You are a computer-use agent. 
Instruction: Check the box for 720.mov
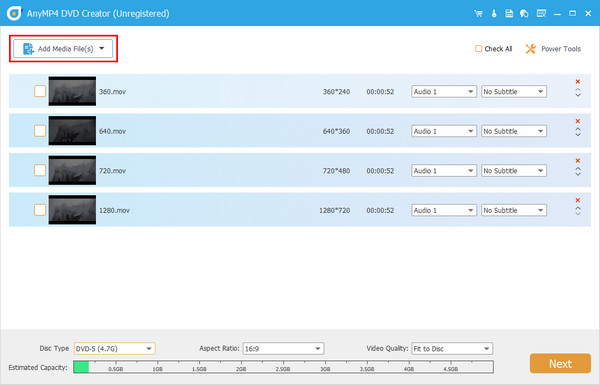tap(40, 170)
